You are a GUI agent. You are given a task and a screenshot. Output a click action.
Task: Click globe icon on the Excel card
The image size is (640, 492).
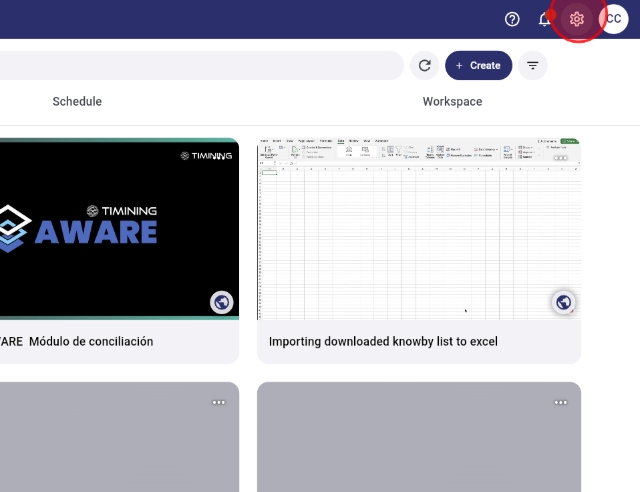point(564,303)
